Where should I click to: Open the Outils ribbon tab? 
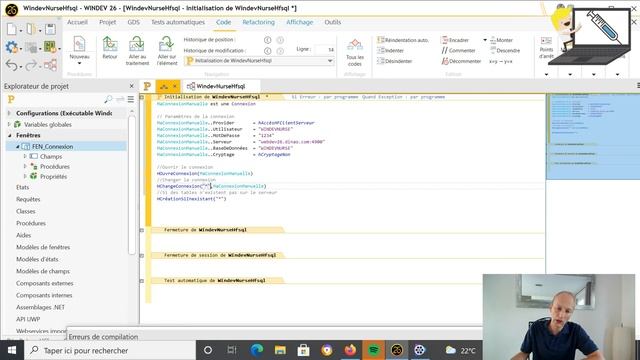[x=333, y=22]
